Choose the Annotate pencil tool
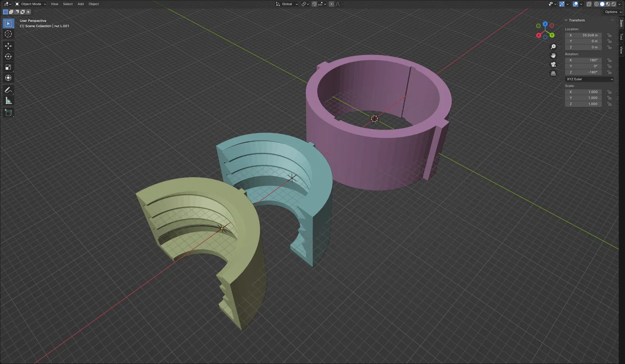625x364 pixels. coord(8,90)
